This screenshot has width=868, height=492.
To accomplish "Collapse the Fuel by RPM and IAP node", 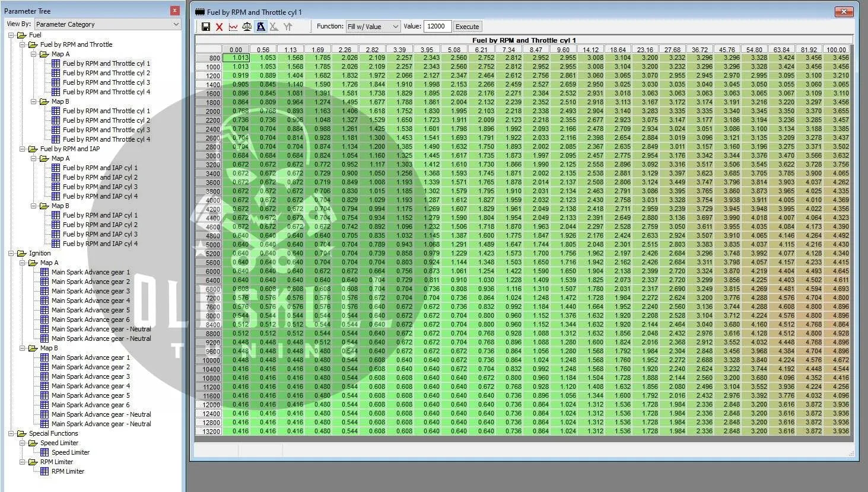I will 23,149.
